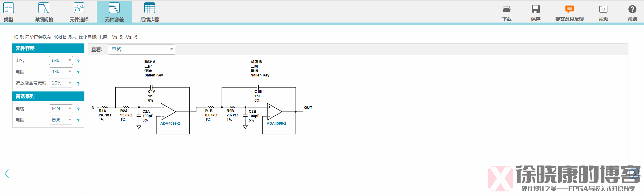The width and height of the screenshot is (644, 195).
Task: Click help icon beside 电容 E24 series
Action: click(x=78, y=109)
